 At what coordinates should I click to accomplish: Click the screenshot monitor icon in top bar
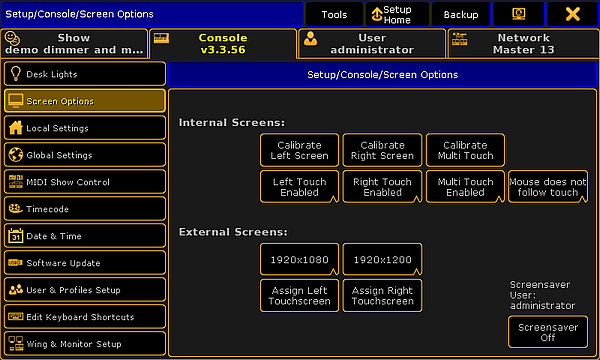click(x=518, y=14)
